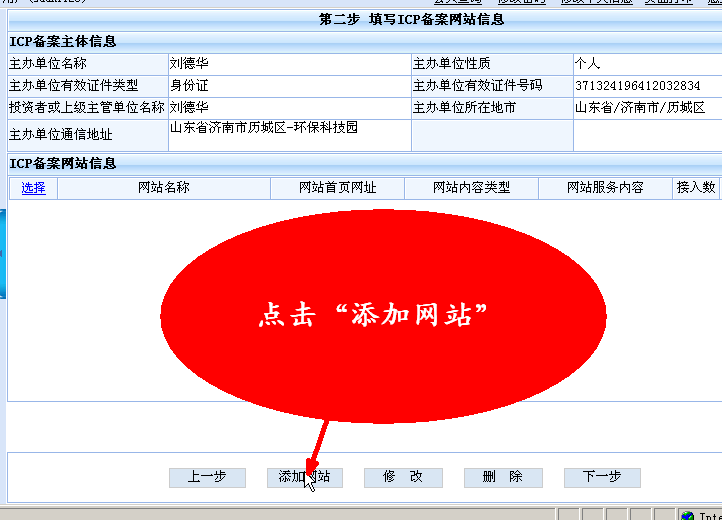Click the Internet zone globe icon in status bar
Viewport: 722px width, 520px height.
[687, 515]
